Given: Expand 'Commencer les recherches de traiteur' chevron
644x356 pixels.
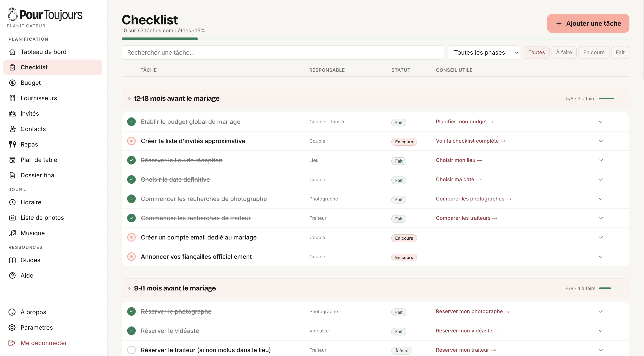Looking at the screenshot, I should pyautogui.click(x=601, y=218).
